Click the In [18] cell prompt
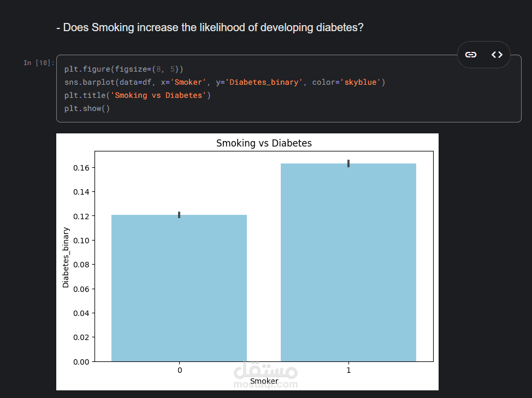The height and width of the screenshot is (398, 532). (39, 63)
